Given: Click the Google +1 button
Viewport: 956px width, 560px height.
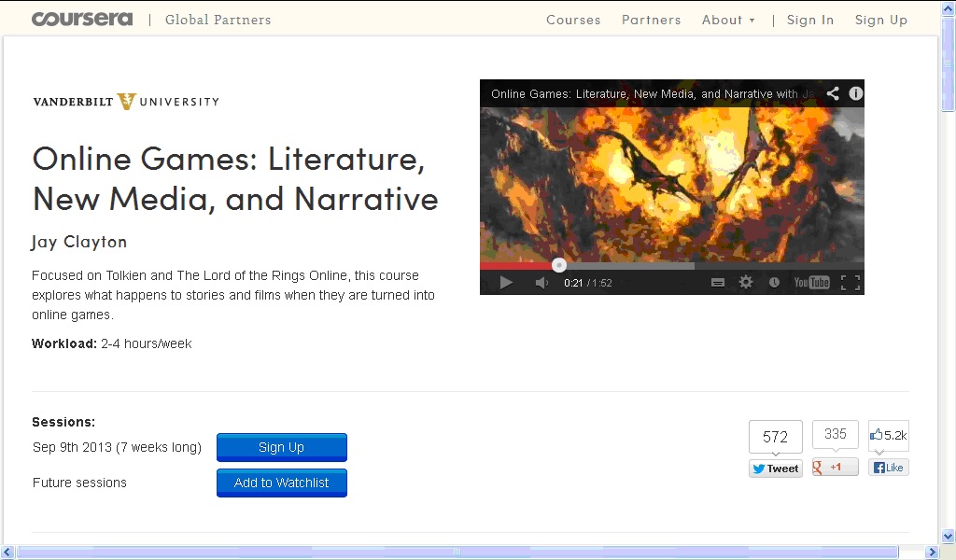Looking at the screenshot, I should [x=835, y=468].
